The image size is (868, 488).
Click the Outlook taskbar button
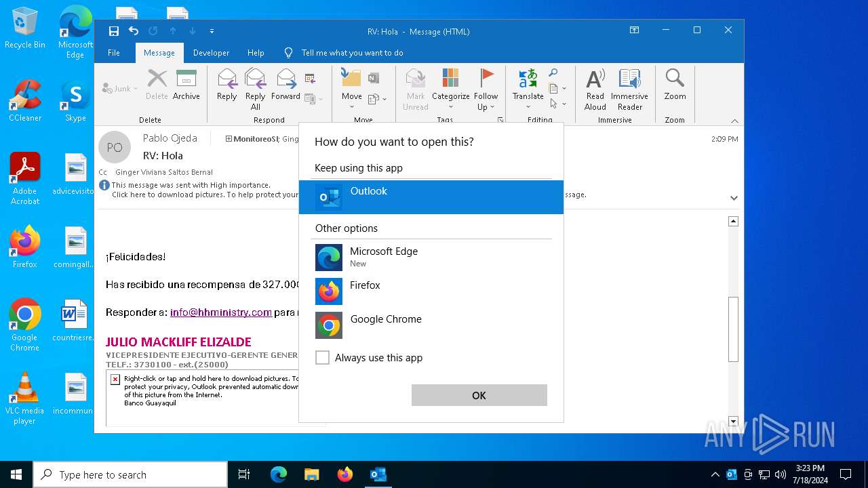378,474
